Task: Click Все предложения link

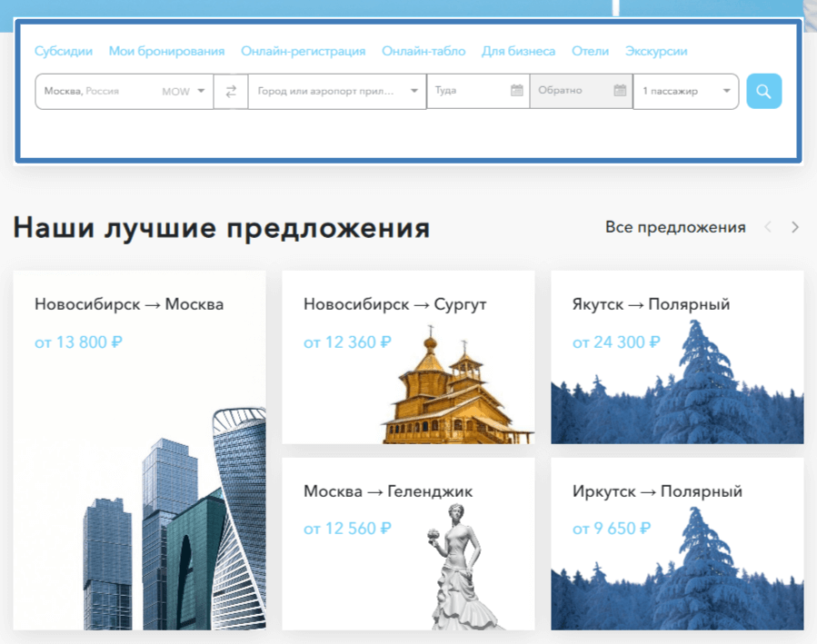Action: pyautogui.click(x=675, y=227)
